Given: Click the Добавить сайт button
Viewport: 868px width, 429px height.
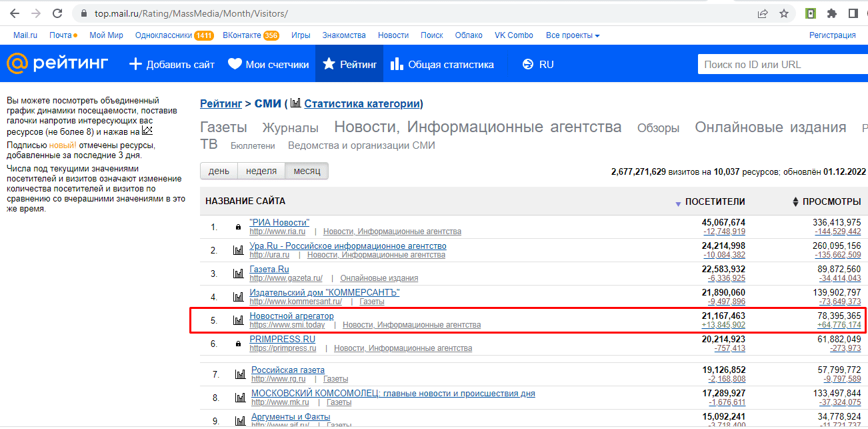Looking at the screenshot, I should [x=172, y=65].
